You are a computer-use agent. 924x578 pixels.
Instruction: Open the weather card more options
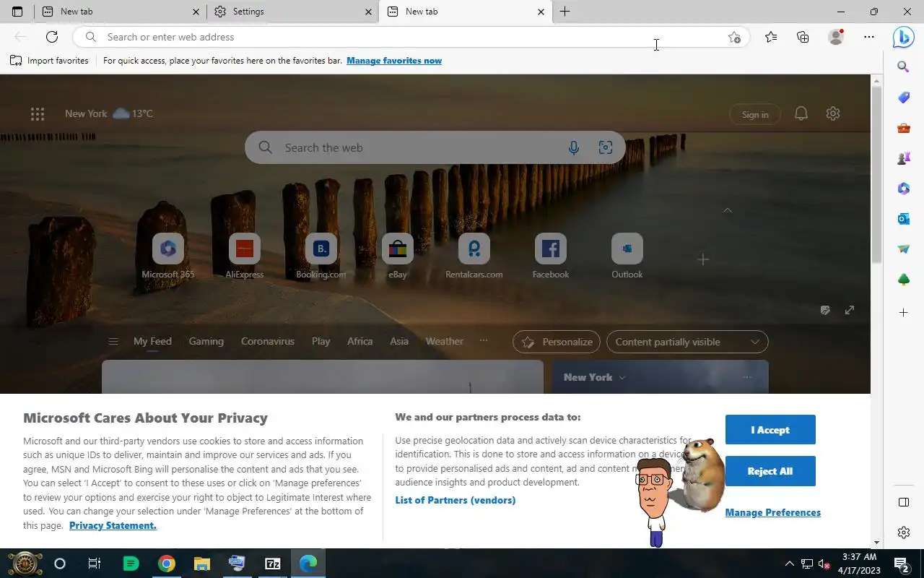(x=747, y=377)
